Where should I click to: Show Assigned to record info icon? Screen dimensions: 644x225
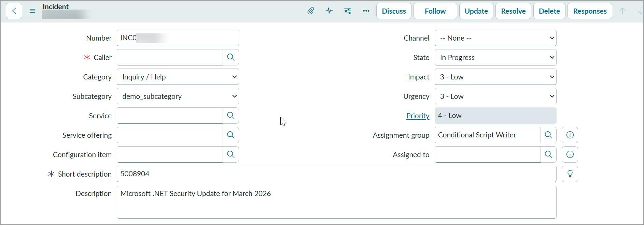(x=570, y=154)
